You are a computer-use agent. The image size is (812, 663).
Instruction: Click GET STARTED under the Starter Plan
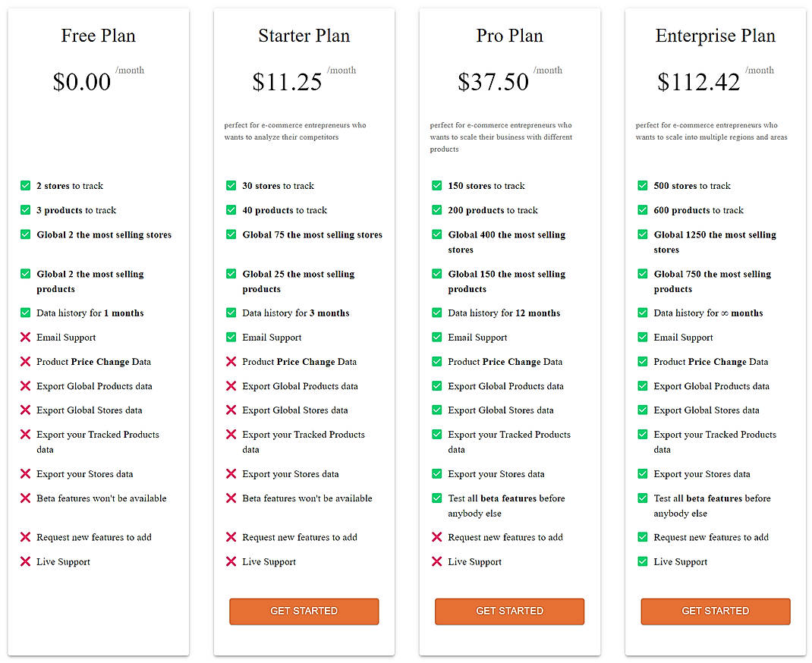[304, 611]
